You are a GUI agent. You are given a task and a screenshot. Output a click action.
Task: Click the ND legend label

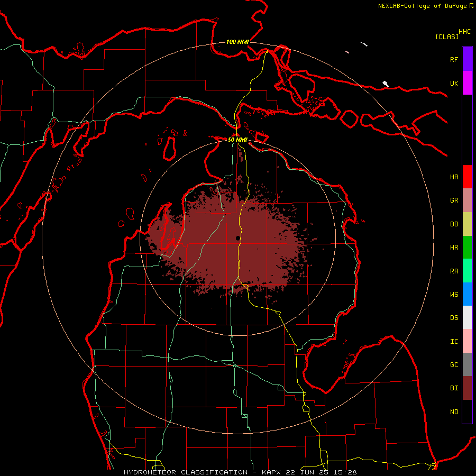pos(454,411)
